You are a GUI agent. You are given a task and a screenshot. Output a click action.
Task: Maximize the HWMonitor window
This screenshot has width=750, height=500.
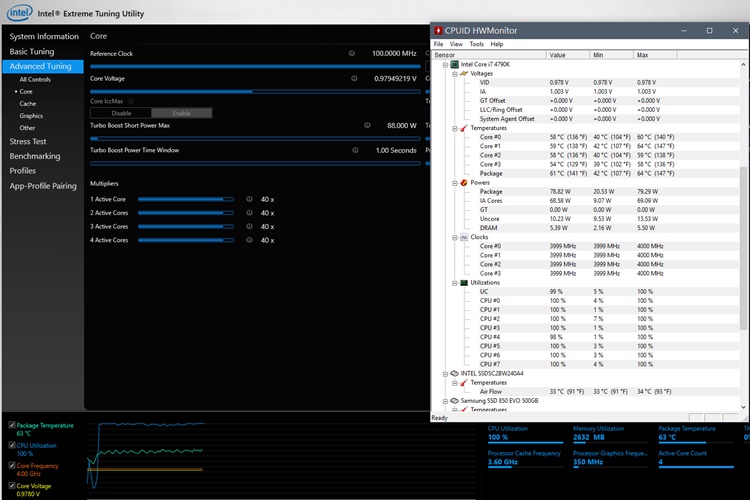tap(709, 31)
